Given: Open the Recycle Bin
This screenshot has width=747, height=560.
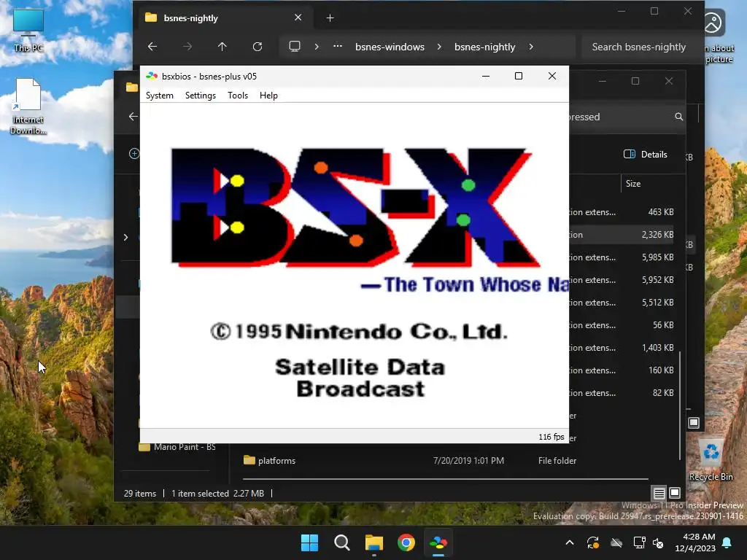Looking at the screenshot, I should 711,461.
